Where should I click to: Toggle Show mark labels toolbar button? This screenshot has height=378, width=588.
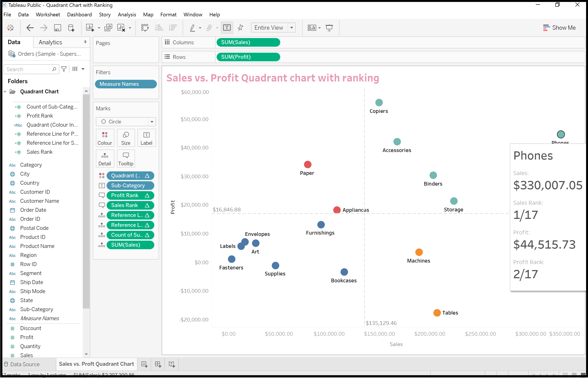tap(227, 28)
